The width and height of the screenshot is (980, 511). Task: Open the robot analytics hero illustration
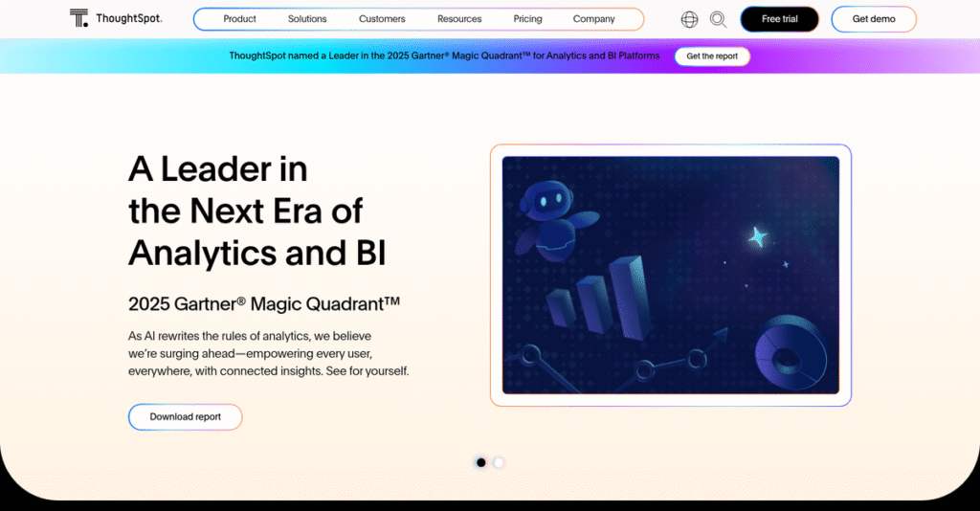(671, 275)
